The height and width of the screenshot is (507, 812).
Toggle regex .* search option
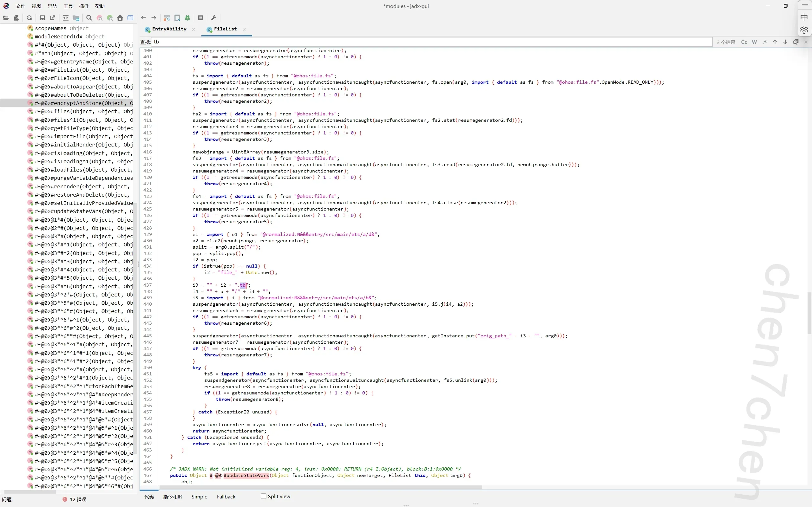(764, 42)
